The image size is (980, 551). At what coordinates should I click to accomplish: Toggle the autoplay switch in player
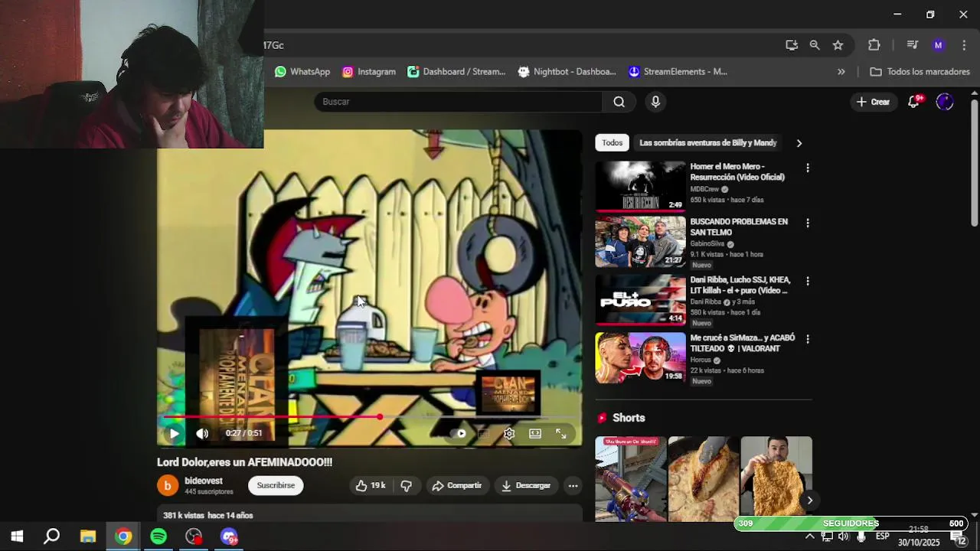(459, 433)
